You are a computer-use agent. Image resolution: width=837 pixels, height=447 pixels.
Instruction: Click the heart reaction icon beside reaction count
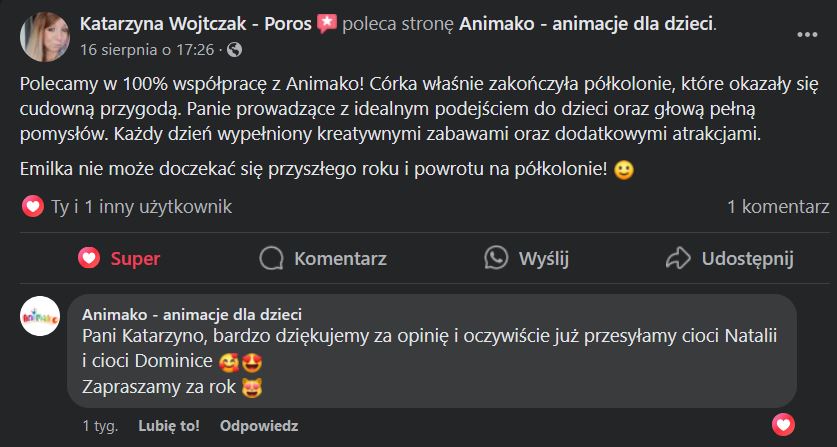33,207
